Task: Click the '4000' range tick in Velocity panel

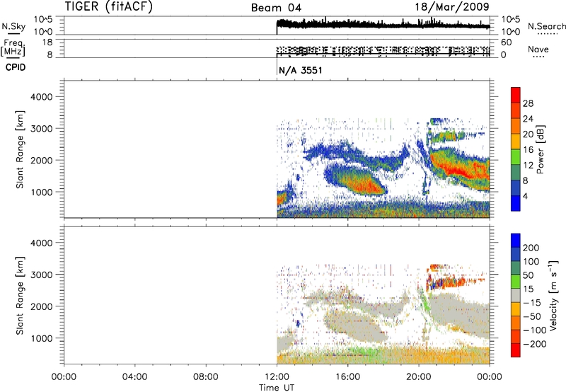Action: (42, 243)
